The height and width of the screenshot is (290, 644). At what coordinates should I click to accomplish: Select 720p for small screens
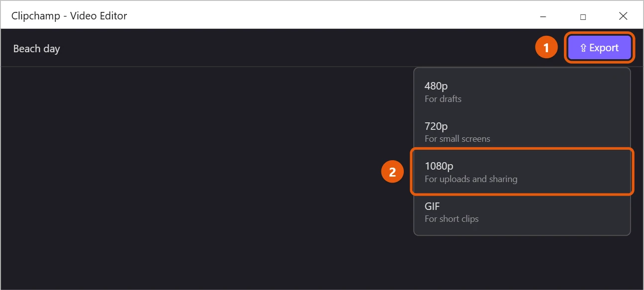coord(522,132)
